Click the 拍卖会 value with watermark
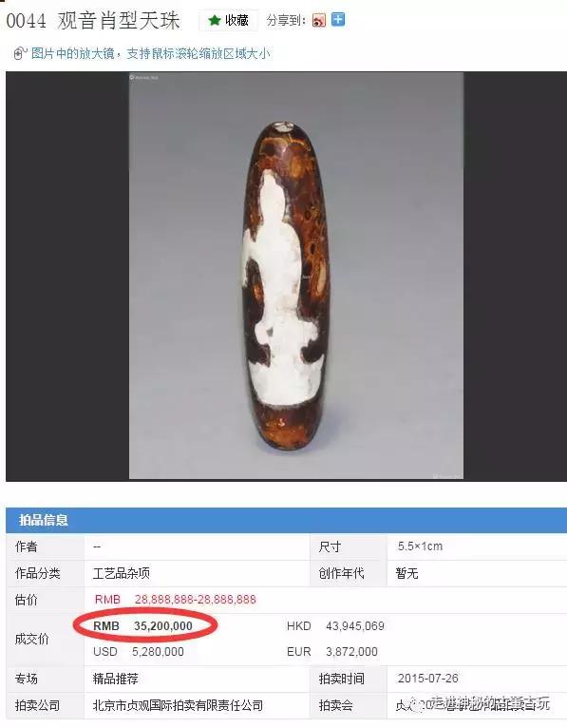This screenshot has width=567, height=728. 472,705
